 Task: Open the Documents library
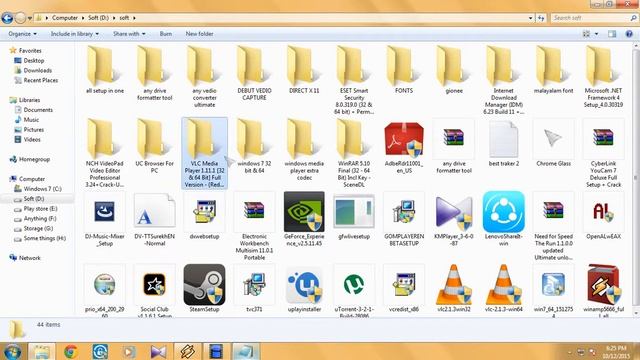(38, 110)
